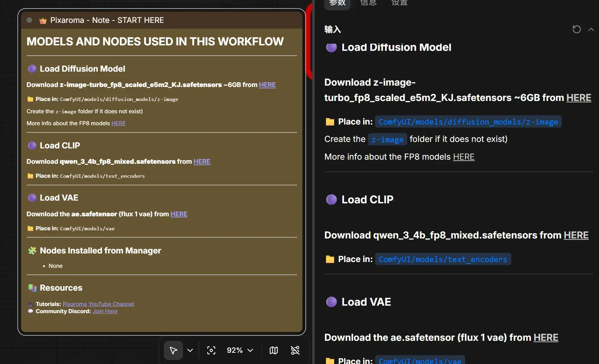
Task: Click the z-image folder code tag in right panel
Action: point(387,139)
